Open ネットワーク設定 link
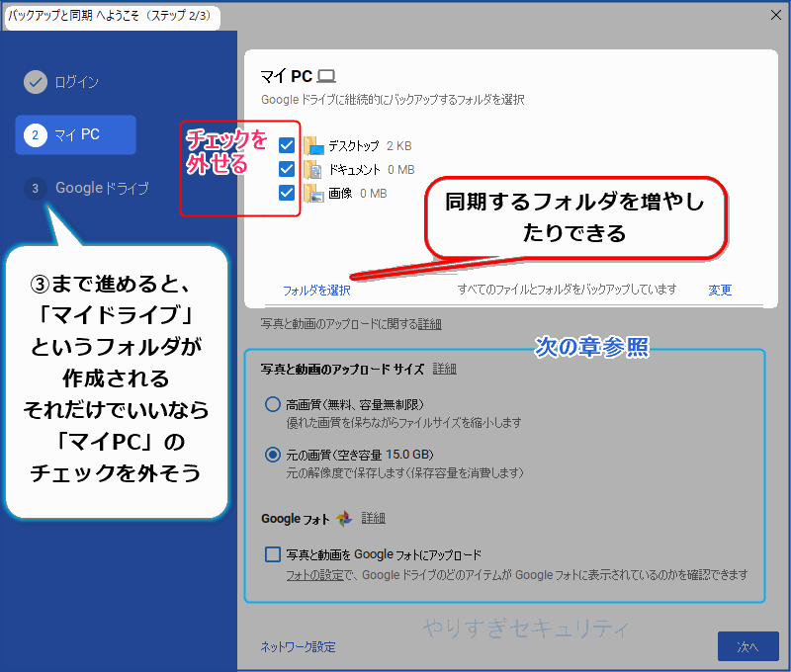Screen dimensions: 791x672 click(x=299, y=647)
